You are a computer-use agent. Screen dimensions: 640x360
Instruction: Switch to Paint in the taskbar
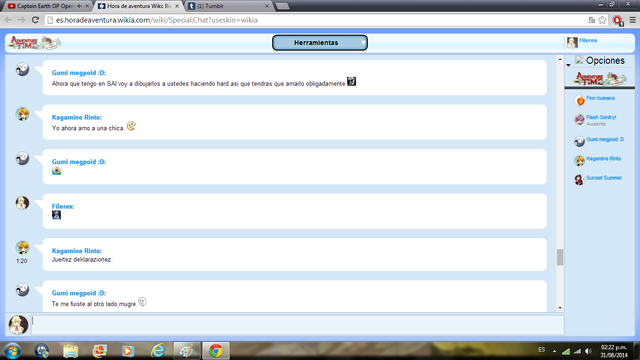187,351
